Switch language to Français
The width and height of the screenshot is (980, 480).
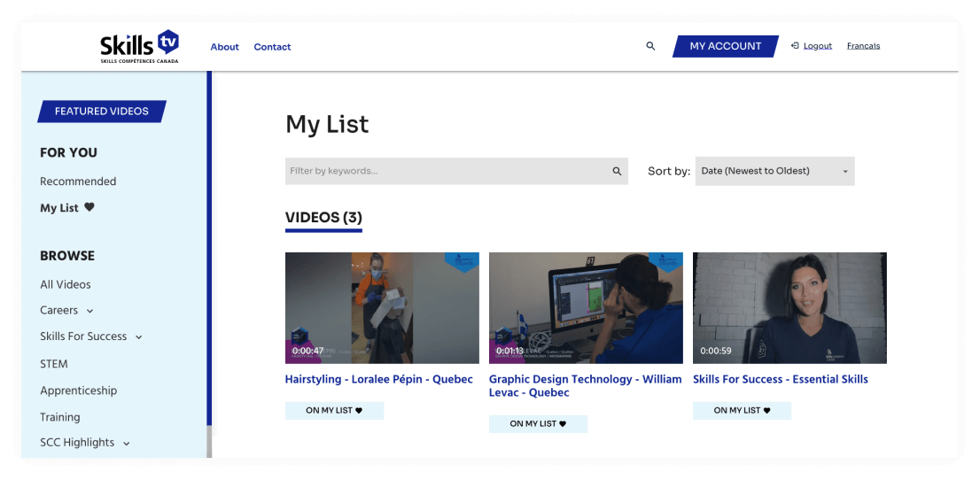(x=863, y=46)
